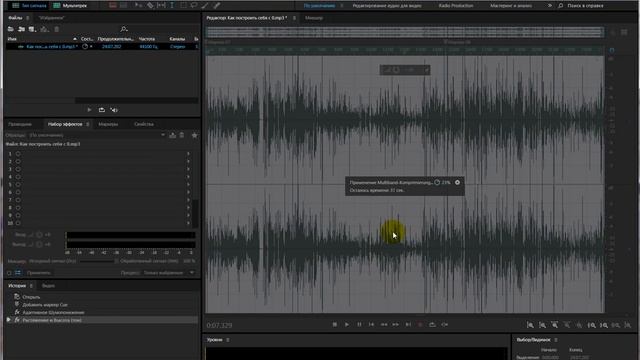Create new file icon in Files panel
Screen dimensions: 640x360
(x=33, y=29)
